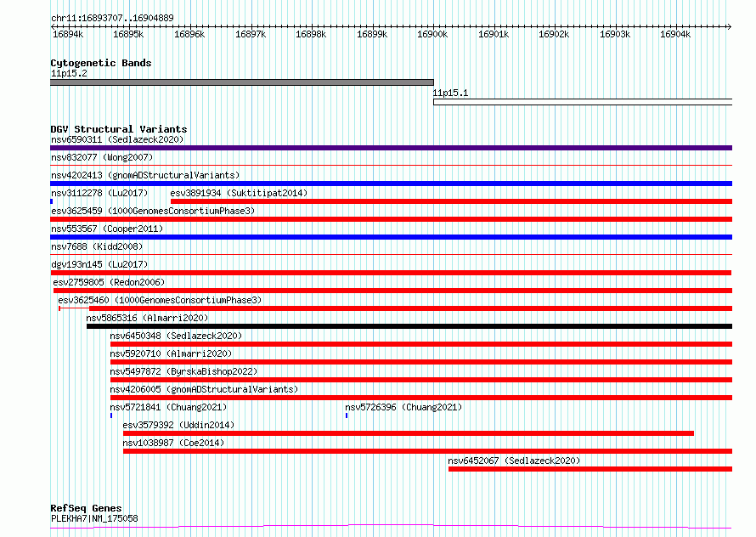Viewport: 756px width, 537px height.
Task: Select nsv5865316 (Almarri2020) label
Action: click(147, 318)
